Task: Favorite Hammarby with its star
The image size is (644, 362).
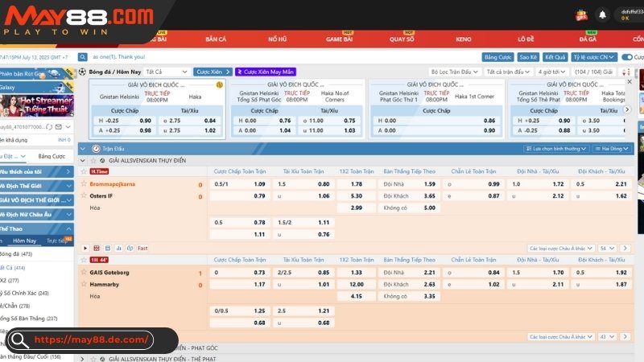Action: pyautogui.click(x=85, y=284)
